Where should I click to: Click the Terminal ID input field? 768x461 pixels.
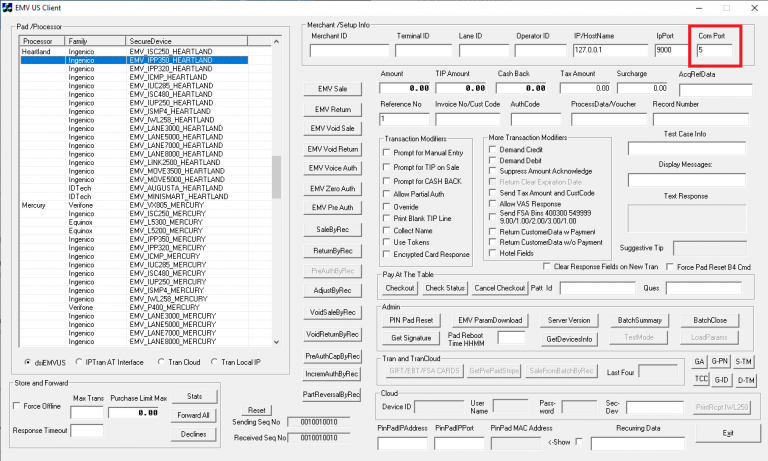click(x=423, y=50)
